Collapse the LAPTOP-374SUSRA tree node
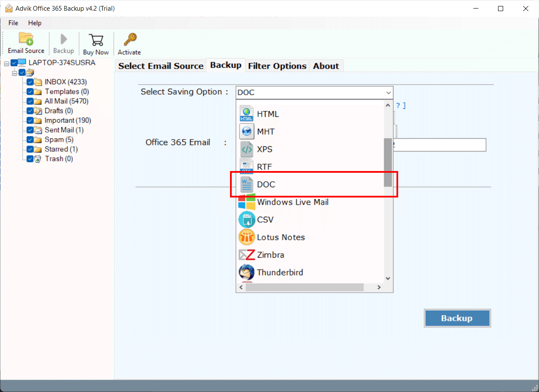The image size is (539, 392). pyautogui.click(x=6, y=63)
